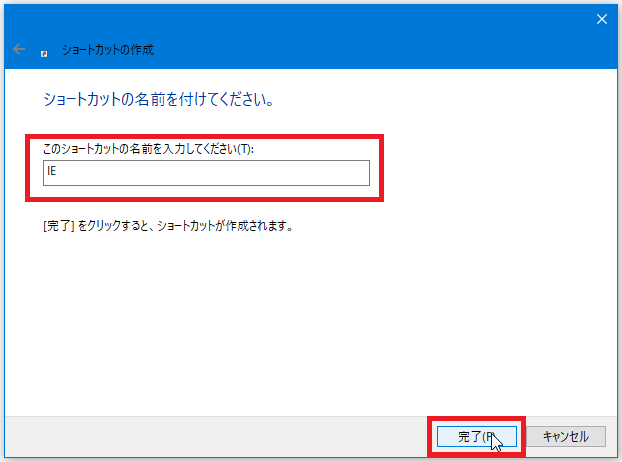Click the (T) accelerator hint in the label
The image size is (622, 462).
coord(246,149)
